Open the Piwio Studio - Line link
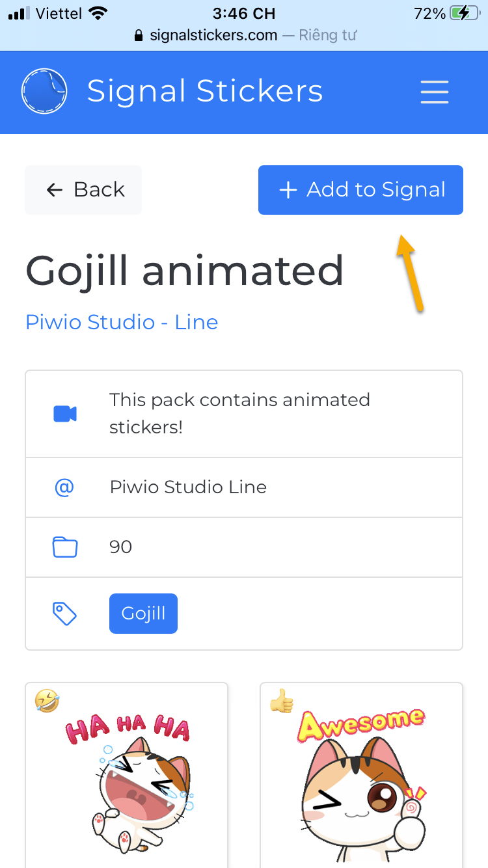The width and height of the screenshot is (488, 868). (x=122, y=322)
